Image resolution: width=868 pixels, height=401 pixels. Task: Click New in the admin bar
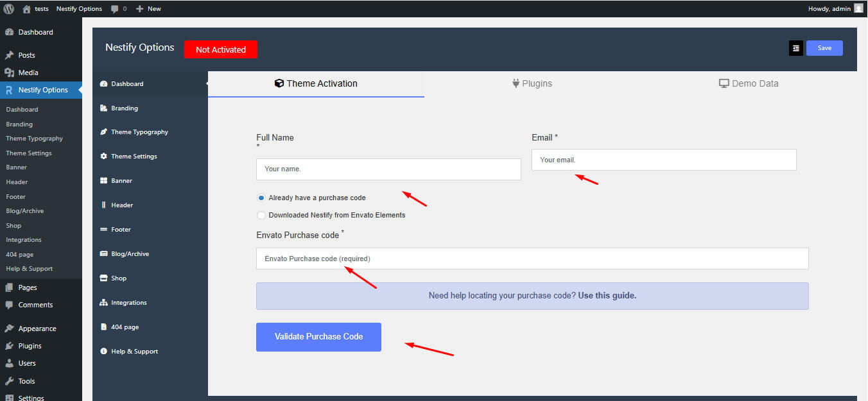click(x=154, y=9)
